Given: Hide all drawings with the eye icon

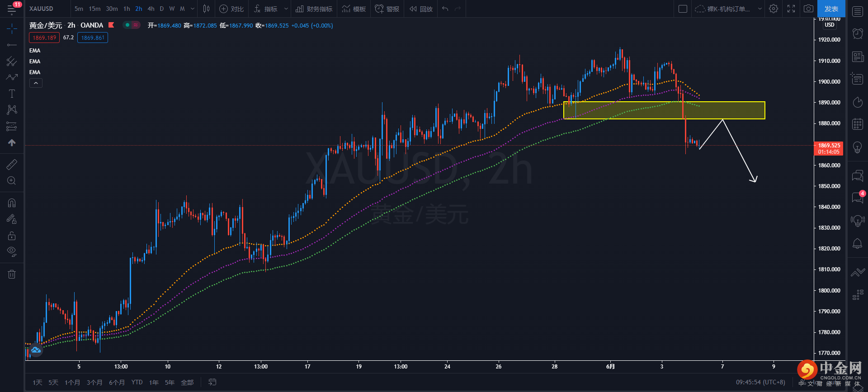Looking at the screenshot, I should [x=12, y=252].
